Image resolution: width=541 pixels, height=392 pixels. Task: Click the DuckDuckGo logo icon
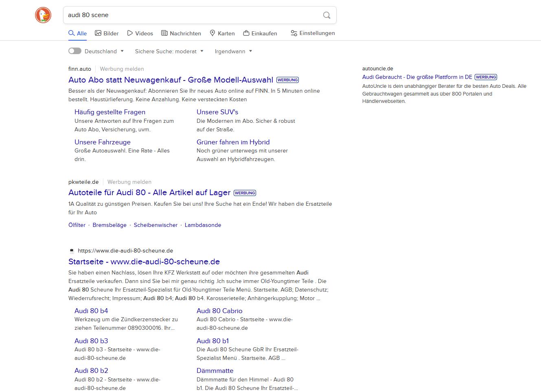[43, 15]
